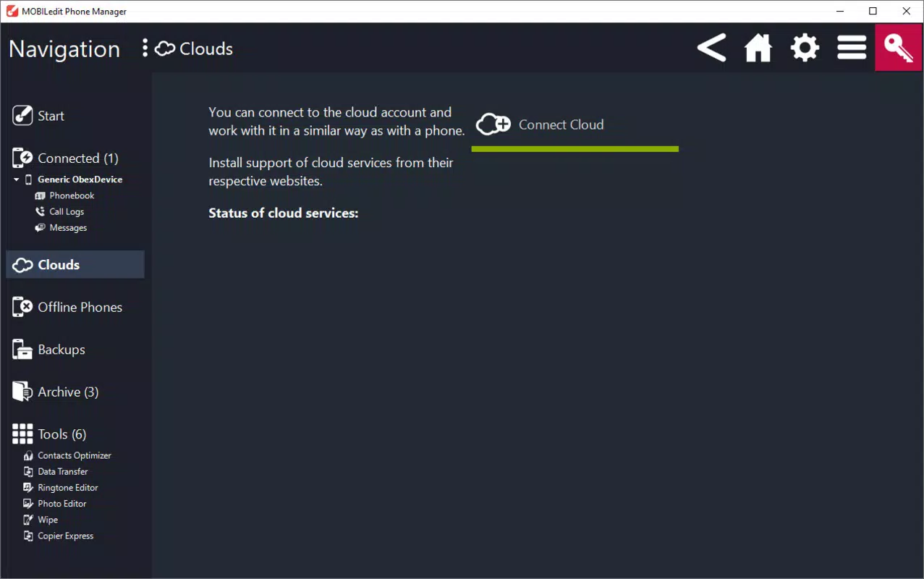Image resolution: width=924 pixels, height=579 pixels.
Task: Click the Wipe tool icon
Action: [x=28, y=520]
